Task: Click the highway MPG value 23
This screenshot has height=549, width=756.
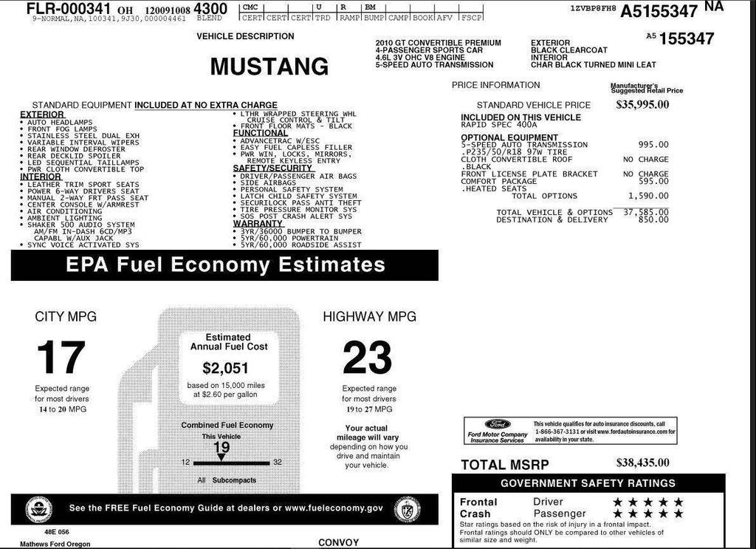Action: pos(368,358)
